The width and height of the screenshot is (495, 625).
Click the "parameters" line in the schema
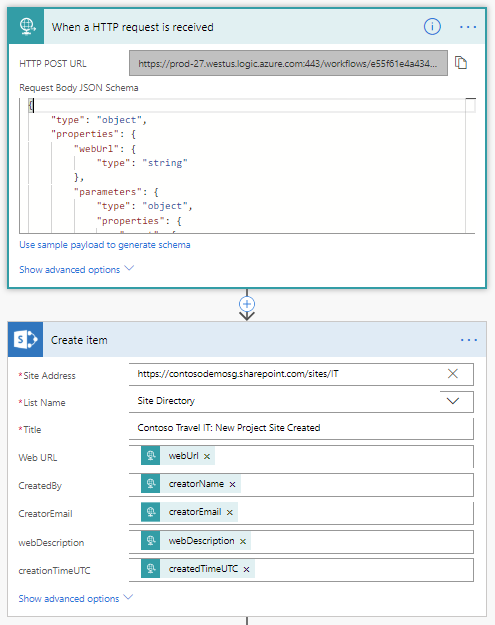tap(116, 192)
